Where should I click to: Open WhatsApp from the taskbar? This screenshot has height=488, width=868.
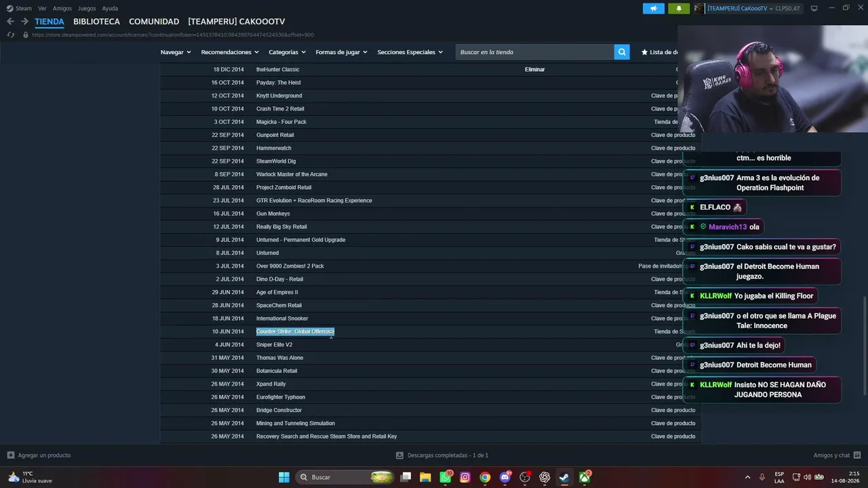pos(446,477)
